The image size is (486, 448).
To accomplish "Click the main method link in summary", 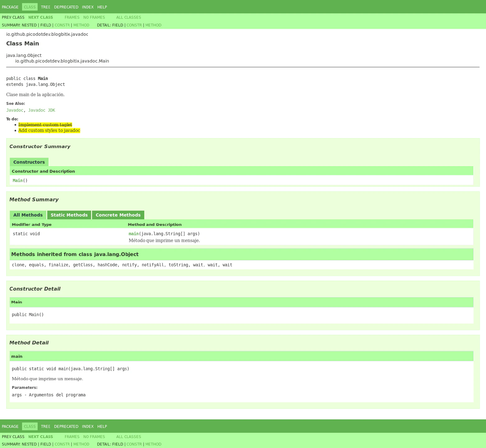I will pyautogui.click(x=133, y=234).
